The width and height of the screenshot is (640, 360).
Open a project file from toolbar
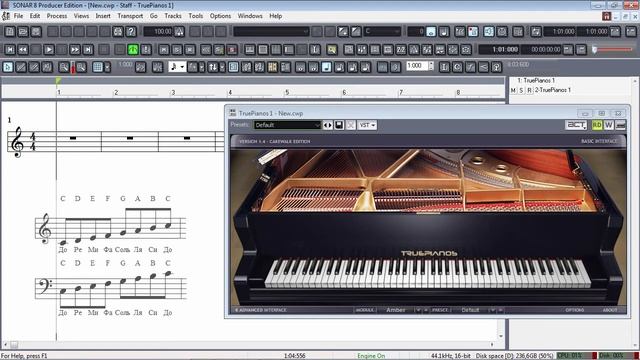23,31
